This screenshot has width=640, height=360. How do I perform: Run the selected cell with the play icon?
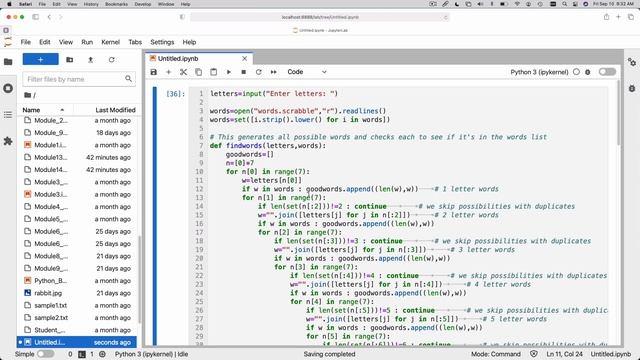pyautogui.click(x=229, y=72)
